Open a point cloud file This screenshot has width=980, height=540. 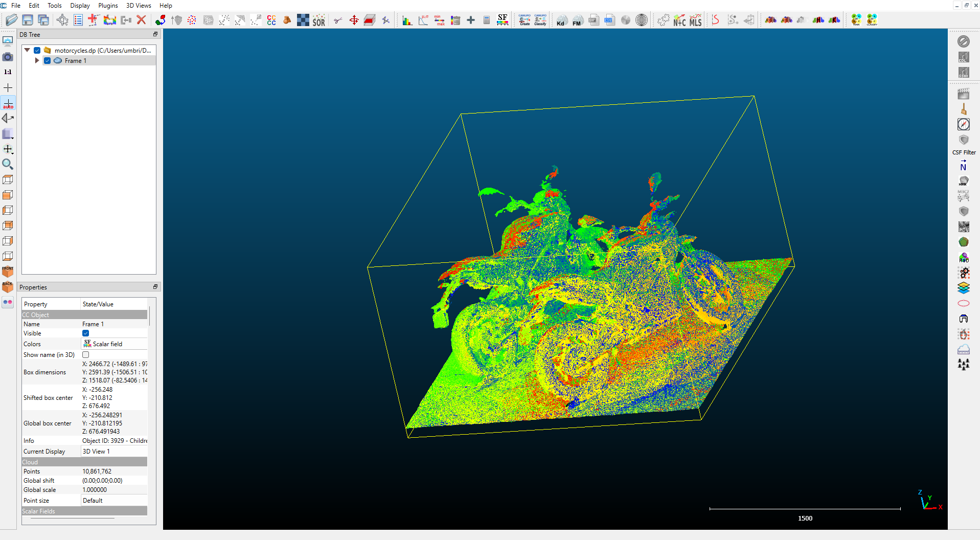pos(11,20)
